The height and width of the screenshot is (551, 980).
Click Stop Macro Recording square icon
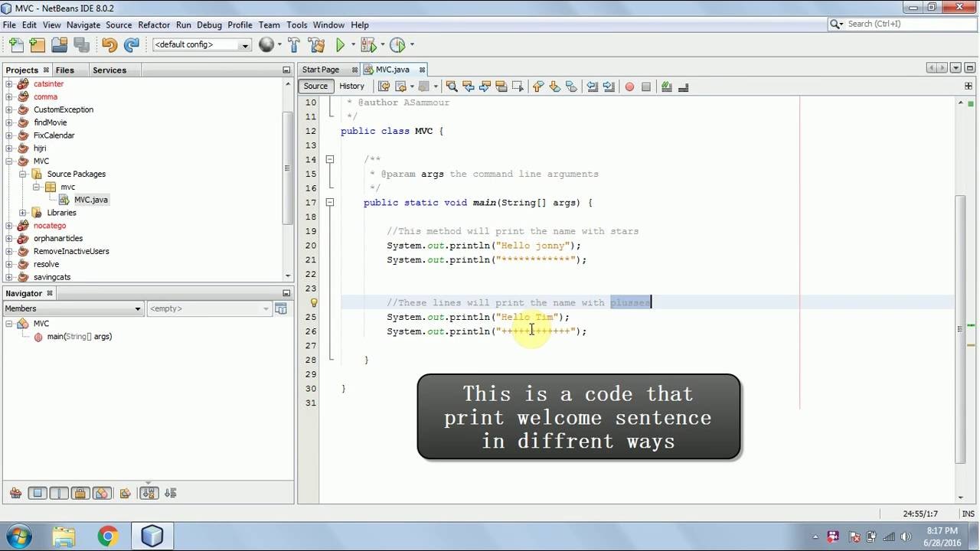[646, 86]
